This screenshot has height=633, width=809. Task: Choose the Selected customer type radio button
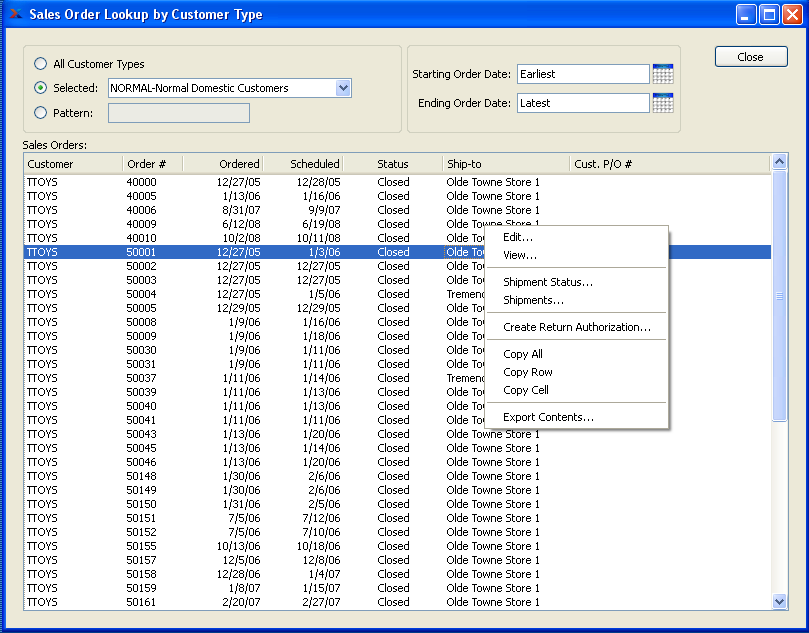pos(41,88)
